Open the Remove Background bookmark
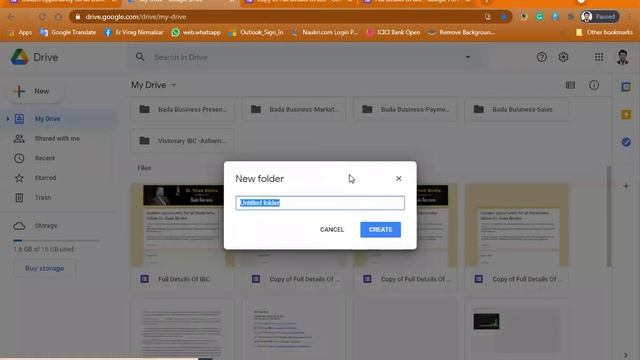Screen dimensions: 640x360 coord(461,32)
